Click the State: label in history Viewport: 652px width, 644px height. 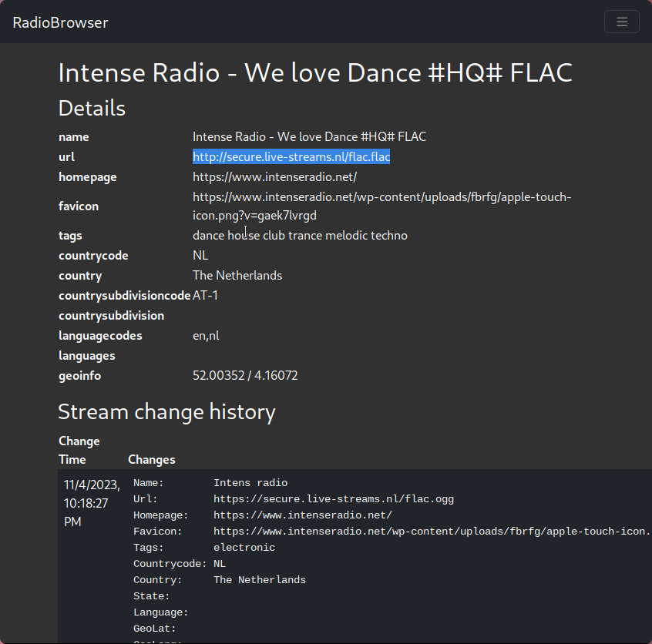(151, 596)
